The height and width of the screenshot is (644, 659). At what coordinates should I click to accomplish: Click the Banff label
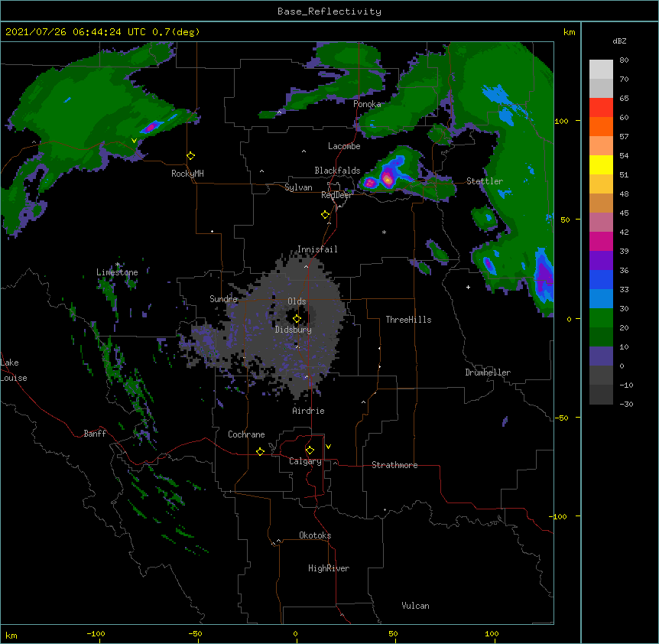tap(95, 434)
